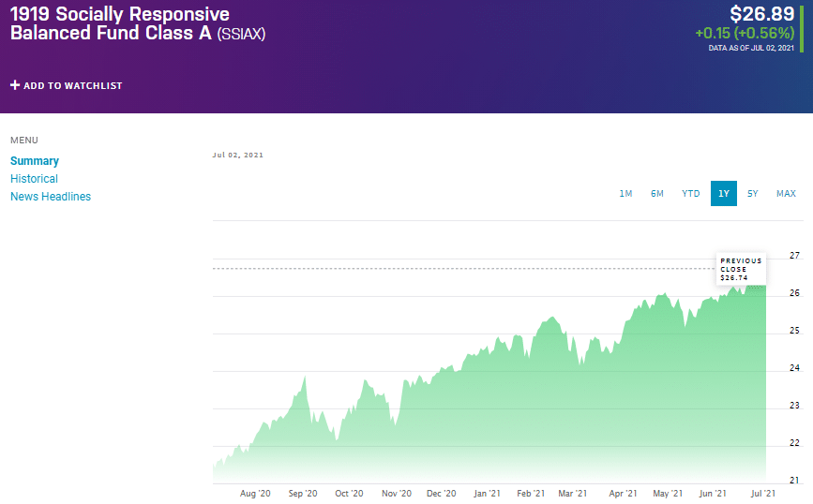The height and width of the screenshot is (504, 813).
Task: Select the active 1Y range button
Action: pyautogui.click(x=724, y=193)
